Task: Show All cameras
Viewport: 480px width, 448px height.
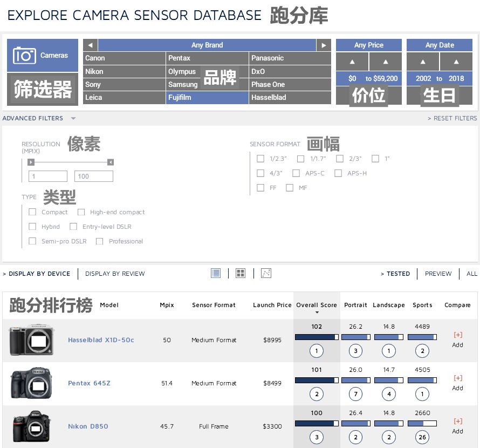Action: coord(472,274)
